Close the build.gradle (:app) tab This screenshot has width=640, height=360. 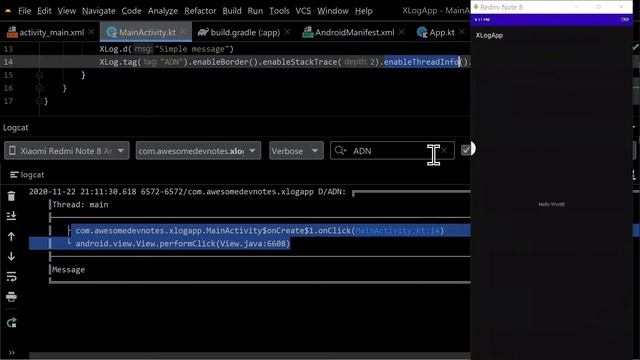(287, 32)
